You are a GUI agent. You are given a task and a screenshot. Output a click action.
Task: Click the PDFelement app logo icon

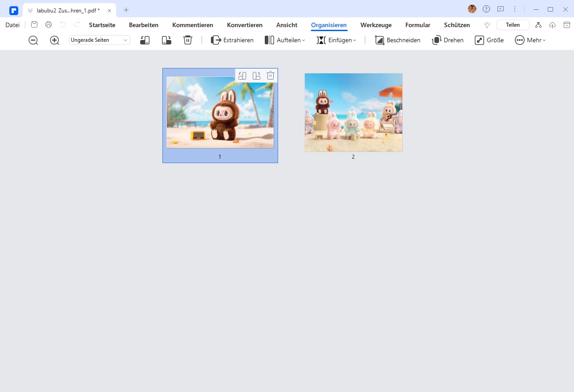tap(14, 10)
